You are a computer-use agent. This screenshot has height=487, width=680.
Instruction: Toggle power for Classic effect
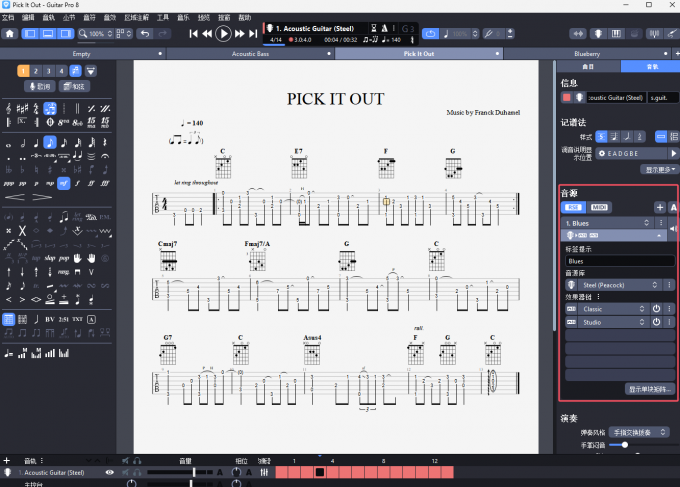tap(656, 309)
